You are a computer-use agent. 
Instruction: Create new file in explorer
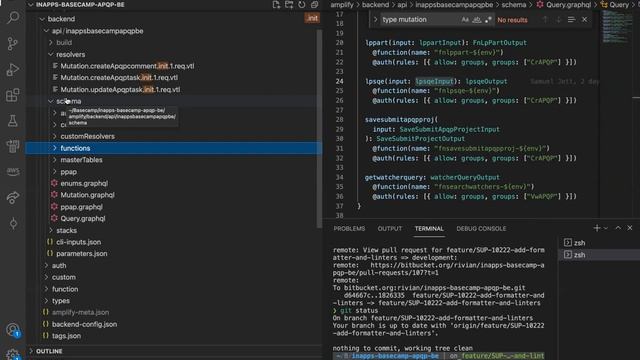[x=276, y=4]
